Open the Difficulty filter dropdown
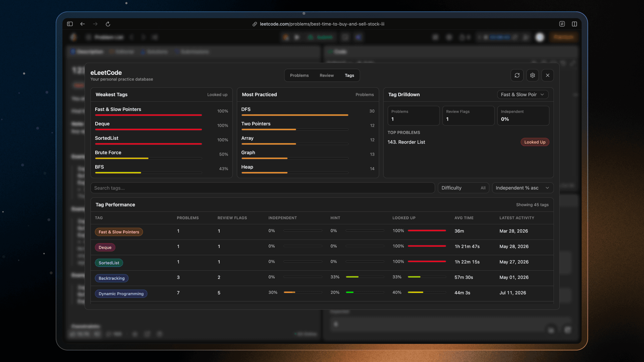 coord(463,188)
